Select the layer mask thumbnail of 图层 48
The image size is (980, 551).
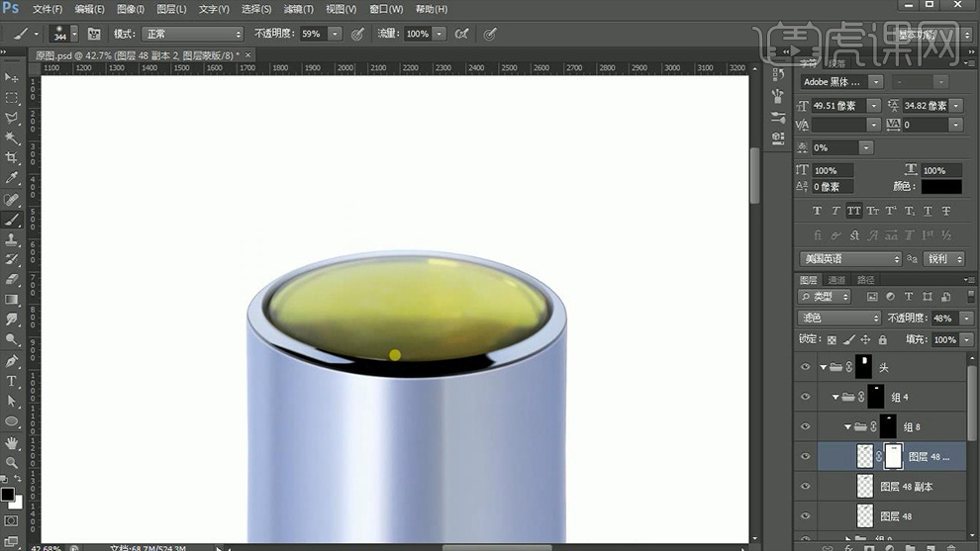click(x=893, y=456)
